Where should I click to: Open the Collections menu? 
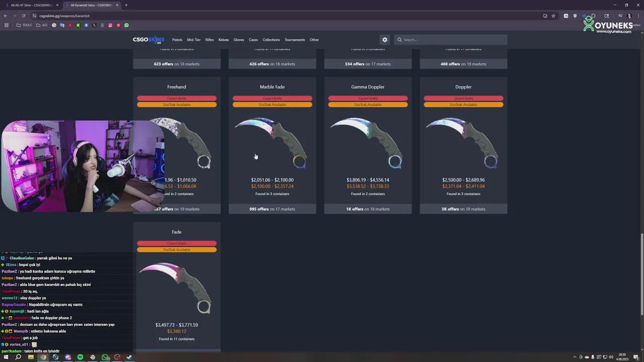coord(271,40)
